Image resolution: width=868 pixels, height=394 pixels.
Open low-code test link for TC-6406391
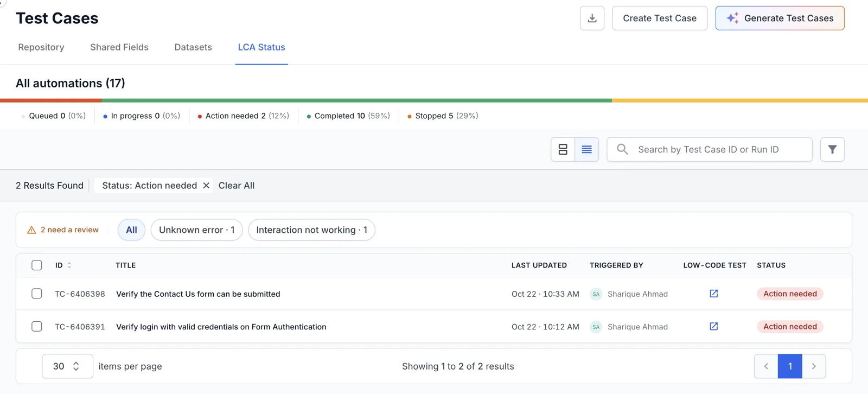(714, 326)
